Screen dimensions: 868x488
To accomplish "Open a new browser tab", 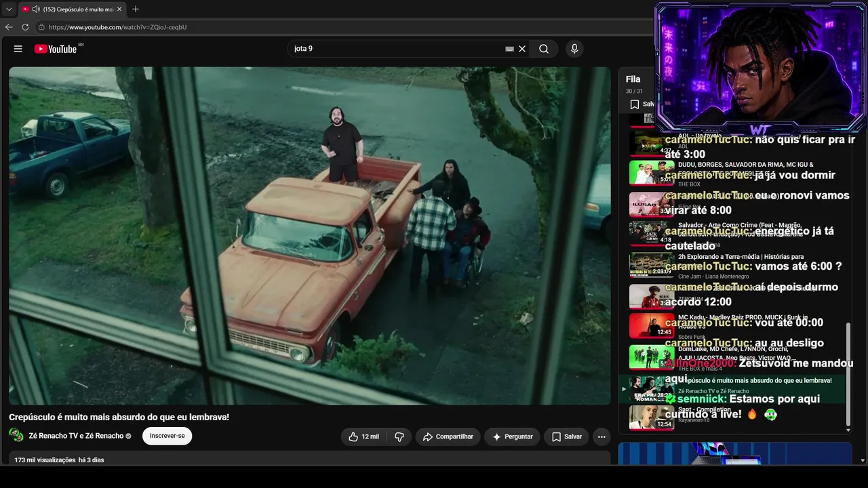I will click(x=136, y=9).
